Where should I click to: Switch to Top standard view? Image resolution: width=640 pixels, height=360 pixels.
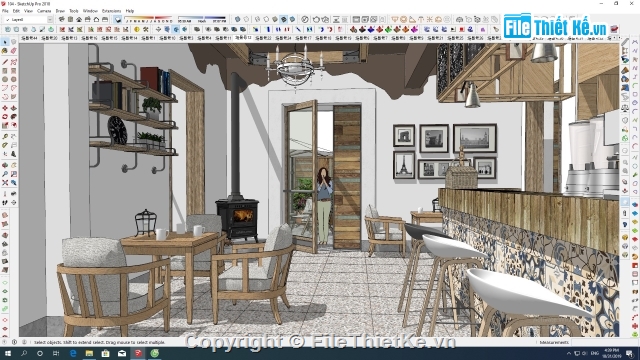coord(70,19)
